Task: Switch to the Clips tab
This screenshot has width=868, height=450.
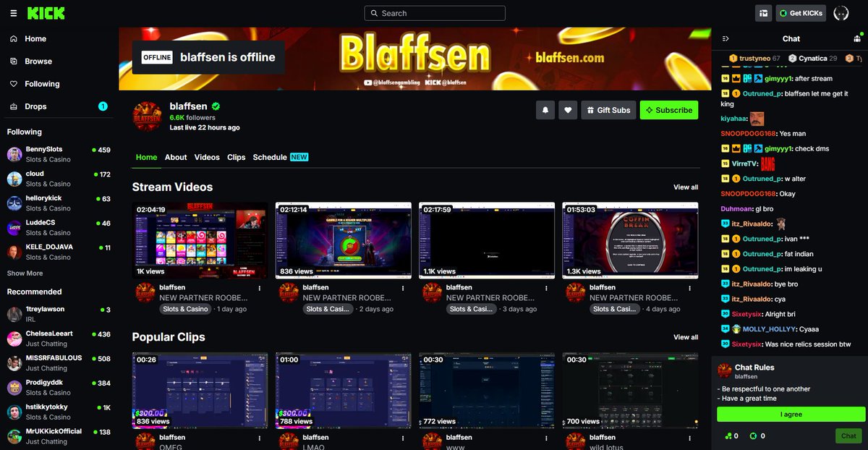Action: (x=237, y=157)
